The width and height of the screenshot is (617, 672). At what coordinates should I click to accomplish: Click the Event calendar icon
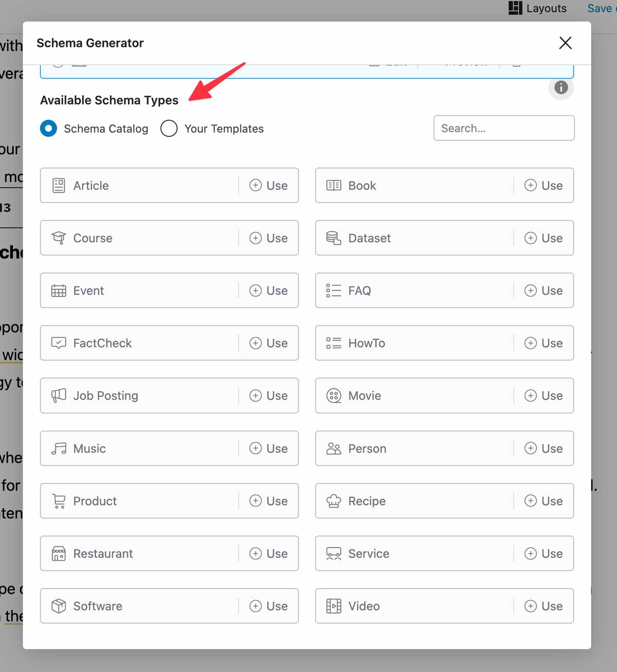(59, 291)
